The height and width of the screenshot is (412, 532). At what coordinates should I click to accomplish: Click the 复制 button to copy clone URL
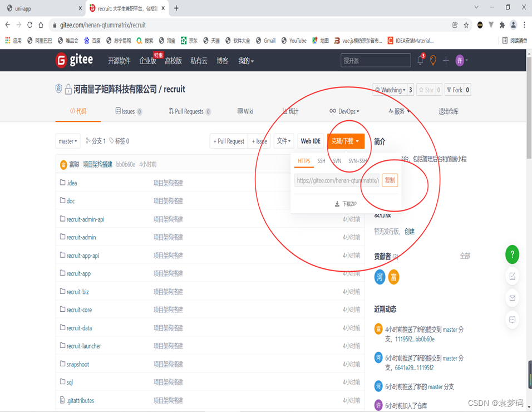coord(390,180)
